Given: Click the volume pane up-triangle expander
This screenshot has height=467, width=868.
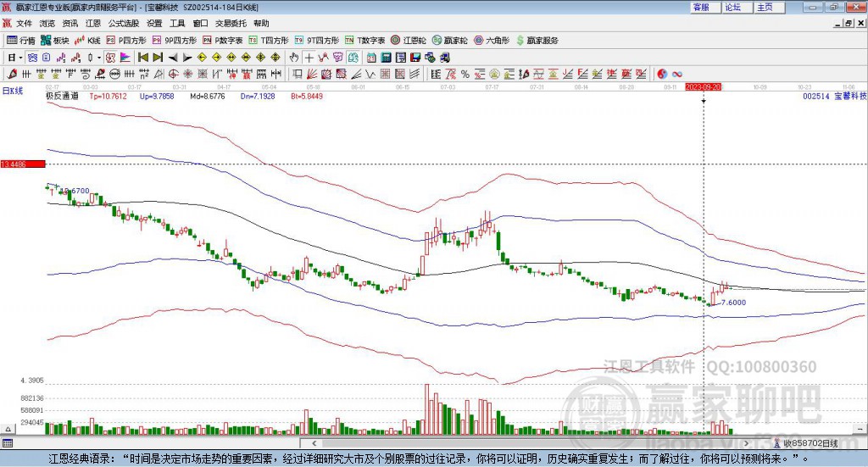Looking at the screenshot, I should coord(8,429).
